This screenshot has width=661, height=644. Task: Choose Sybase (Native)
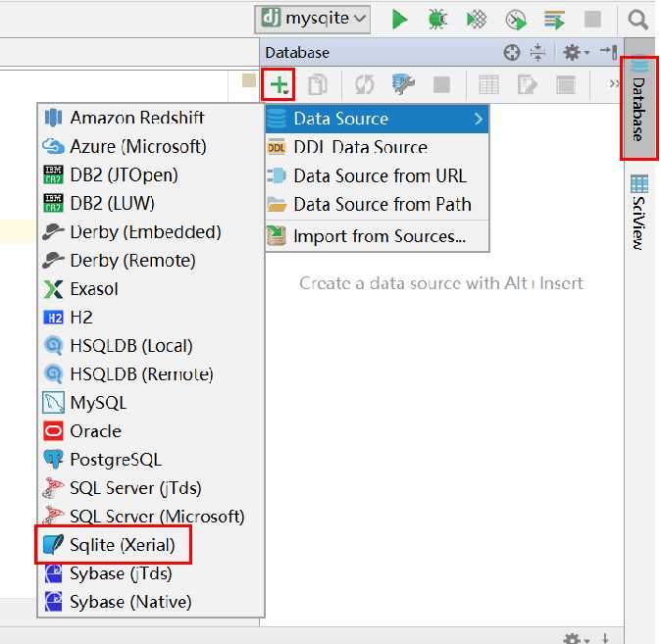coord(150,602)
